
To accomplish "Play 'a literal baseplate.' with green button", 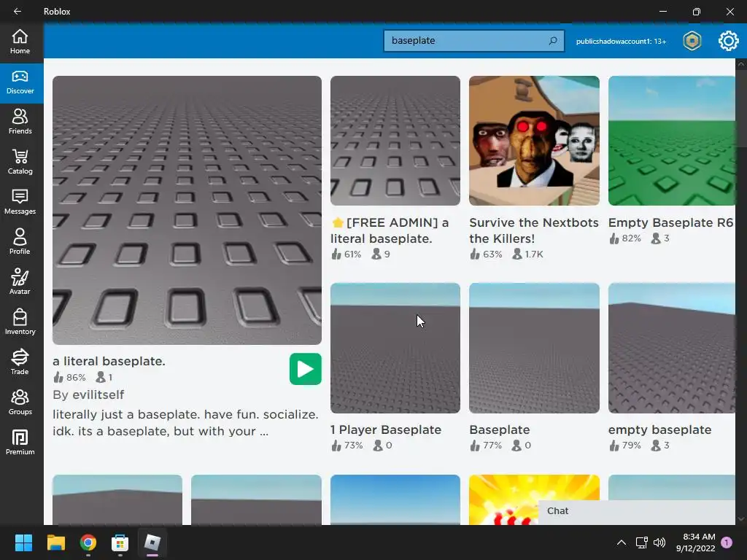I will (x=305, y=369).
